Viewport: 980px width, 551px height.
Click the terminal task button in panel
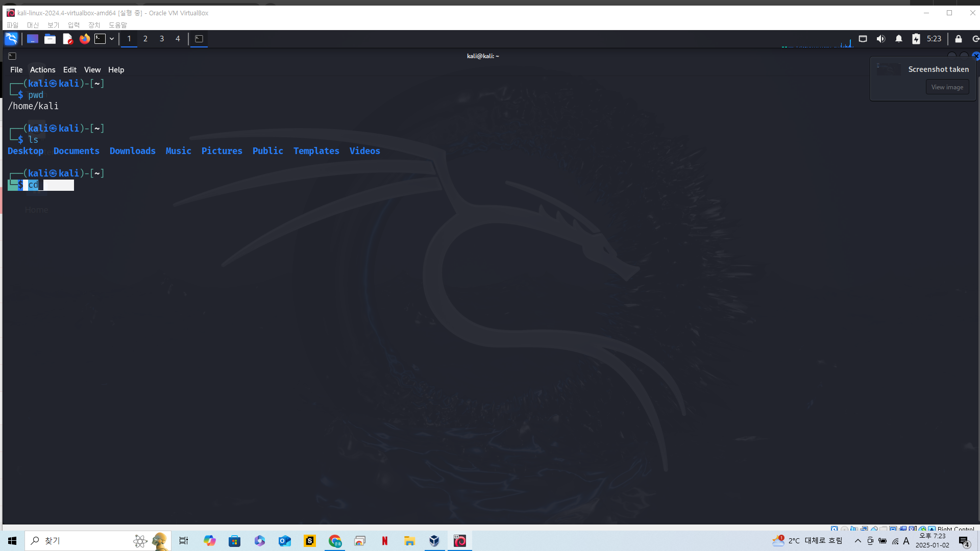199,39
